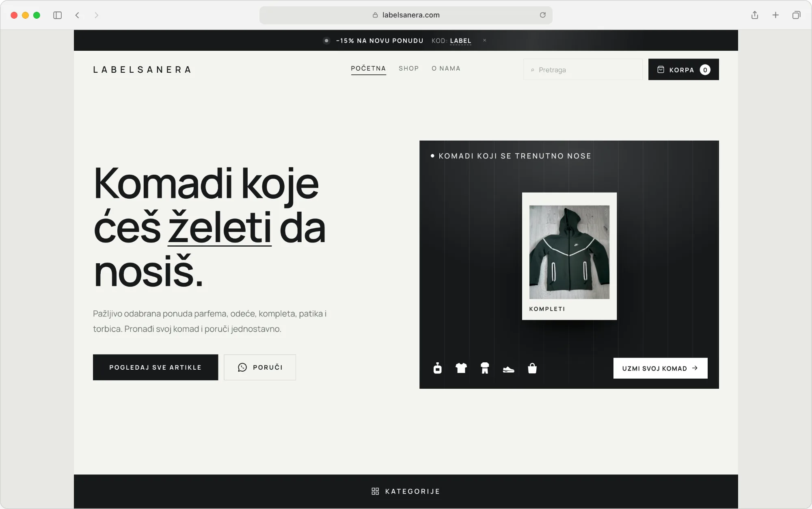Viewport: 812px width, 509px height.
Task: Click the PORUČI WhatsApp button
Action: (260, 367)
